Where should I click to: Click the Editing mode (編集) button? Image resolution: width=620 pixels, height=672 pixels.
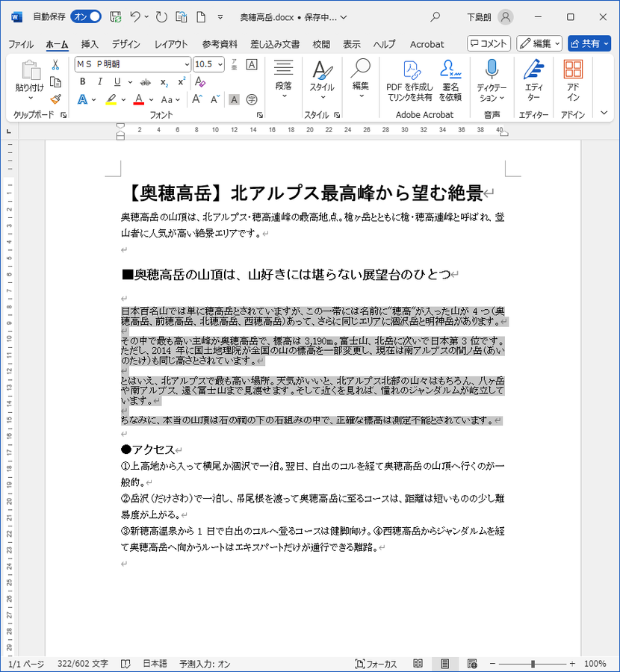pyautogui.click(x=539, y=44)
